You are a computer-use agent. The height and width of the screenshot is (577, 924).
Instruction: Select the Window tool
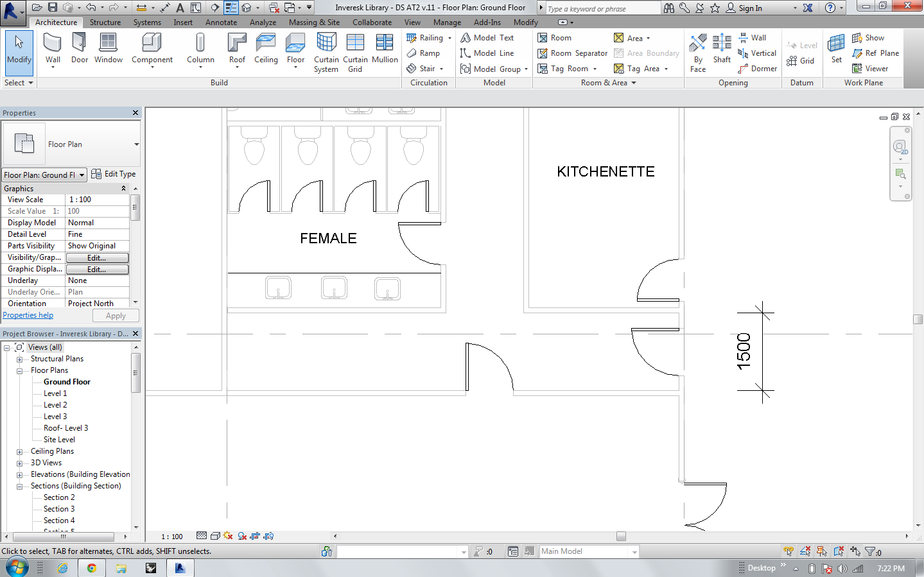coord(109,49)
